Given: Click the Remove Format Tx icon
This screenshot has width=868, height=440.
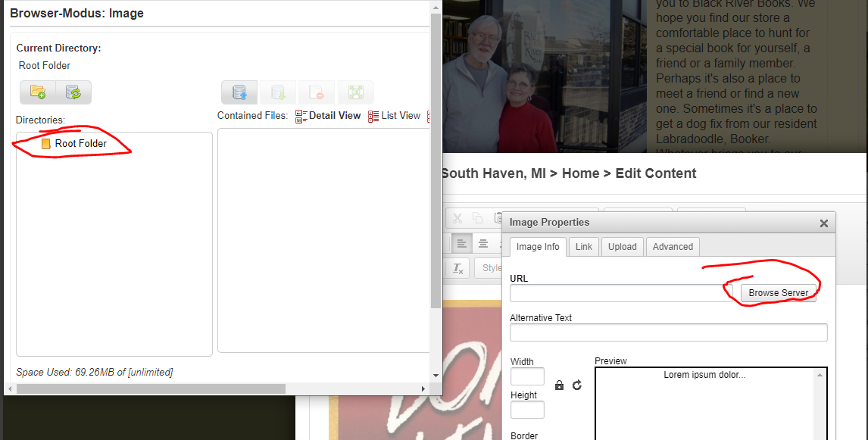Looking at the screenshot, I should (x=457, y=267).
